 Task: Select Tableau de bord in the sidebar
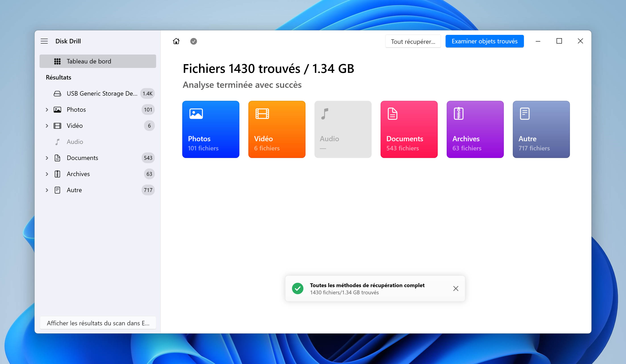(98, 61)
